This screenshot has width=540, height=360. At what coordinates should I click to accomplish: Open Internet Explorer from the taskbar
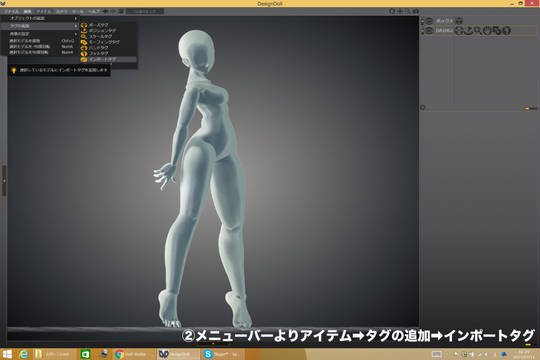[x=23, y=354]
